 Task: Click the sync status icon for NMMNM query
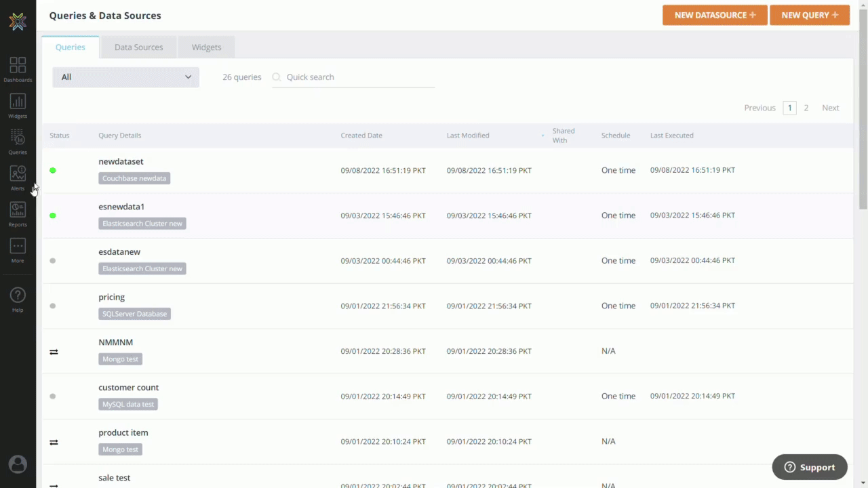coord(54,351)
